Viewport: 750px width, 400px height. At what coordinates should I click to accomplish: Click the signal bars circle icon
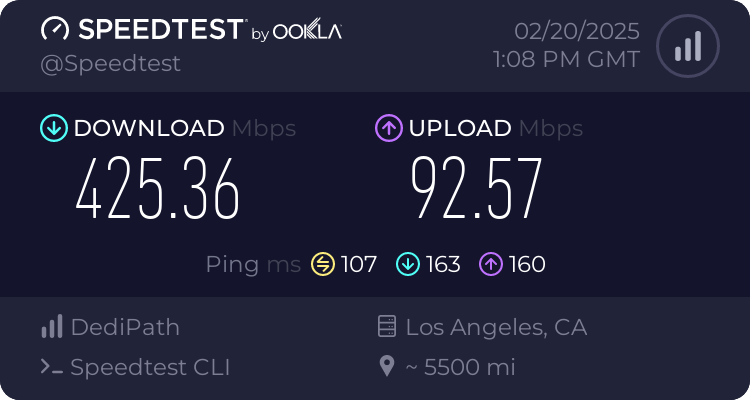[687, 46]
